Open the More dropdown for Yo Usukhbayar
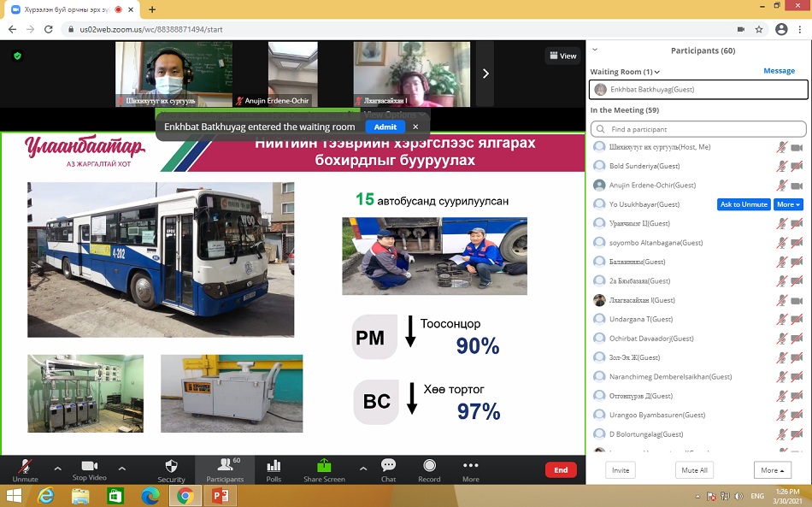 coord(788,204)
